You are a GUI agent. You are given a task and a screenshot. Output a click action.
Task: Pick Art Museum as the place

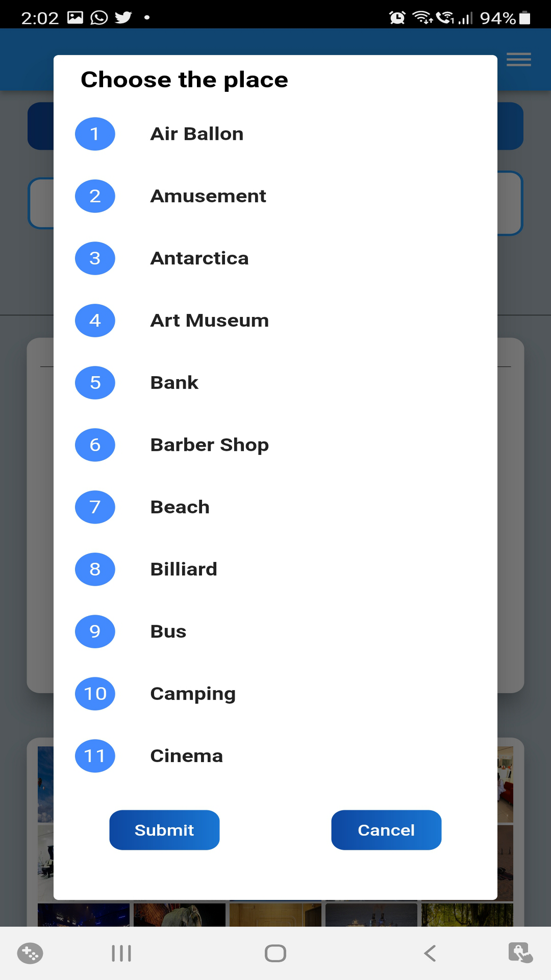click(209, 321)
